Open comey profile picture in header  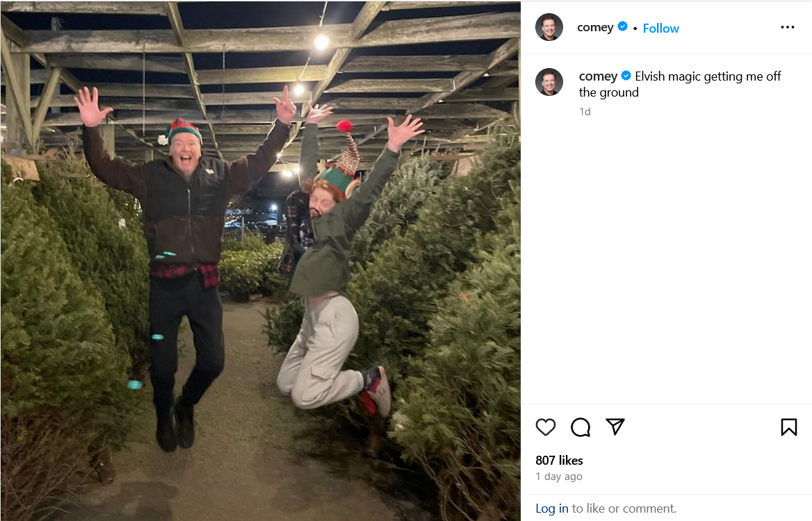549,27
